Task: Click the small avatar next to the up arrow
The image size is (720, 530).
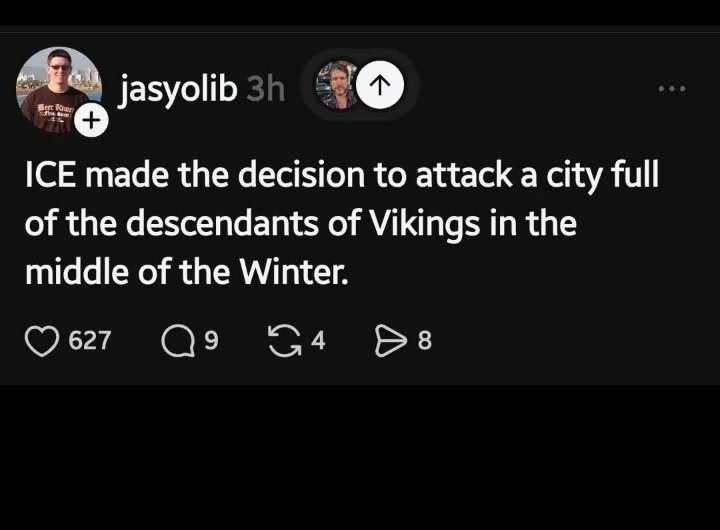Action: pyautogui.click(x=338, y=85)
